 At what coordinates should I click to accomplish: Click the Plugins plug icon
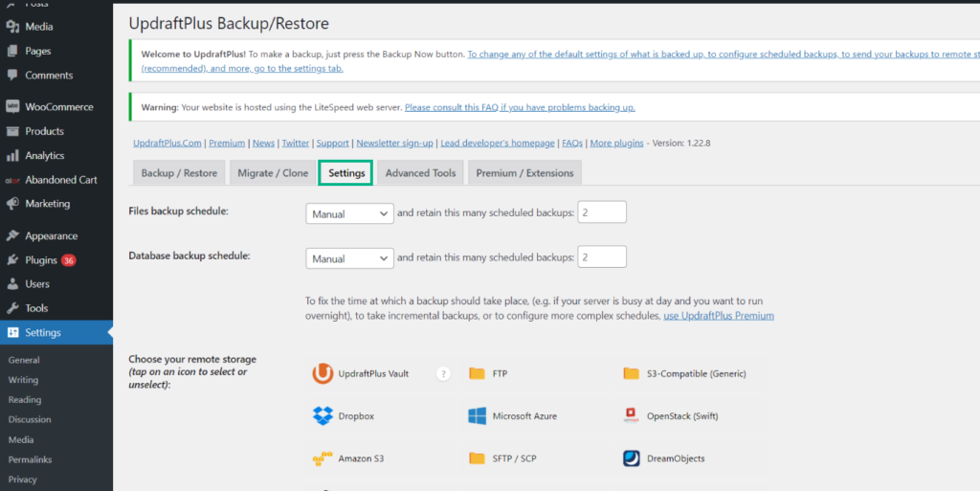12,260
